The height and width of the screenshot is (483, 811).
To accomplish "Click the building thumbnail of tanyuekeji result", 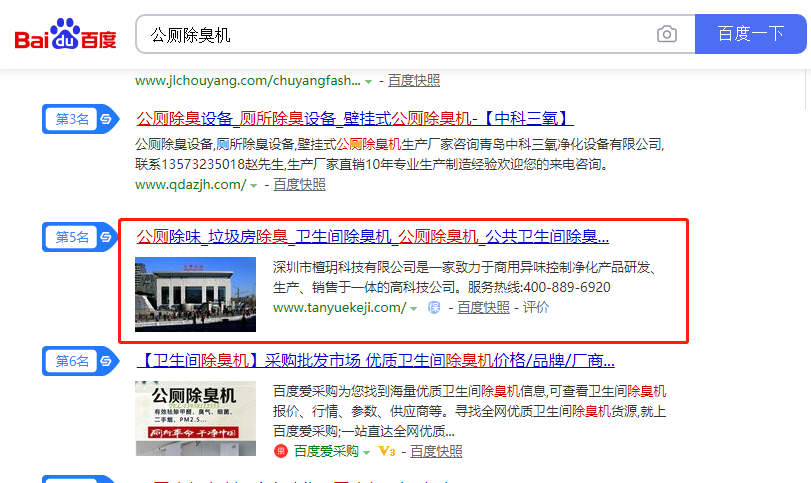I will [196, 294].
